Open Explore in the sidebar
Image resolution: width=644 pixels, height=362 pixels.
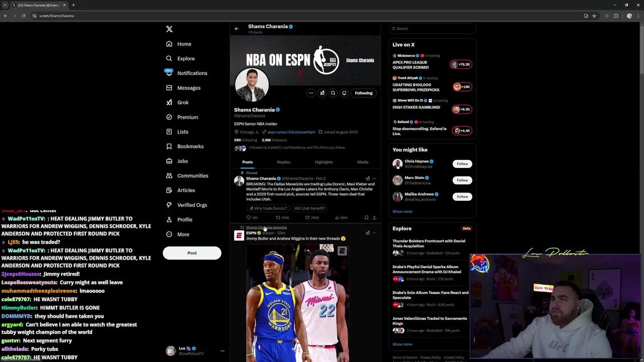[180, 59]
